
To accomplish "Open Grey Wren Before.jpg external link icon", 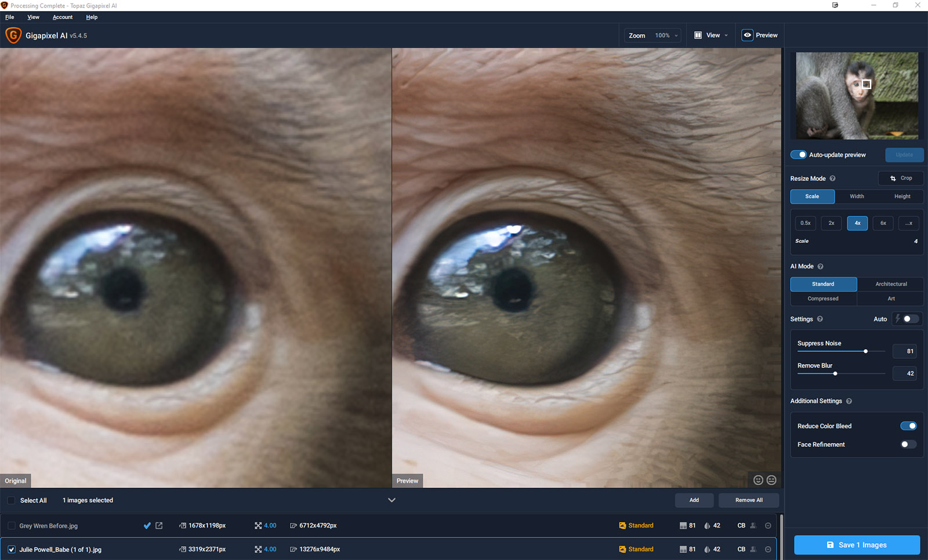I will 159,526.
